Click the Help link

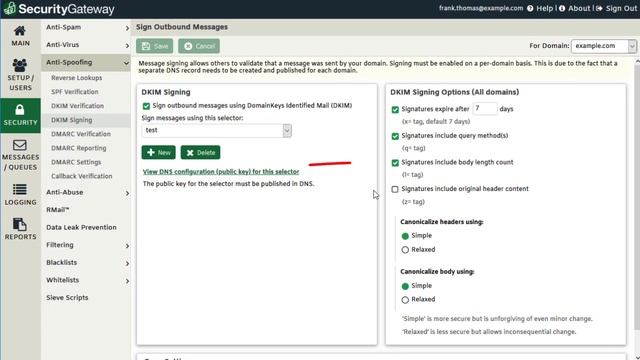[x=544, y=8]
